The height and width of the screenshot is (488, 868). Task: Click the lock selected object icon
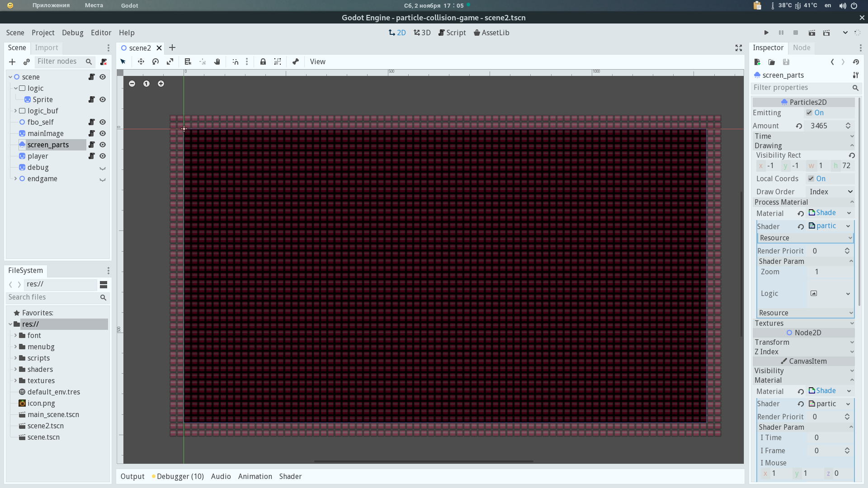pyautogui.click(x=263, y=62)
